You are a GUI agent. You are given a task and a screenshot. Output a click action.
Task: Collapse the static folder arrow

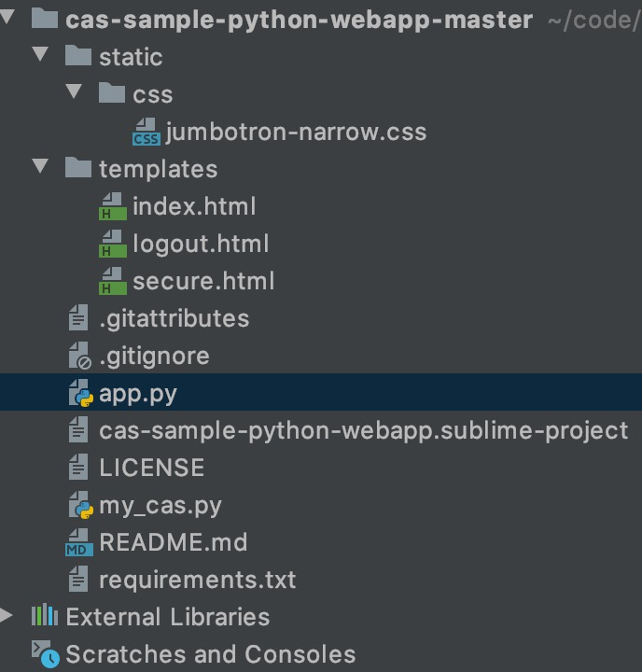[40, 57]
